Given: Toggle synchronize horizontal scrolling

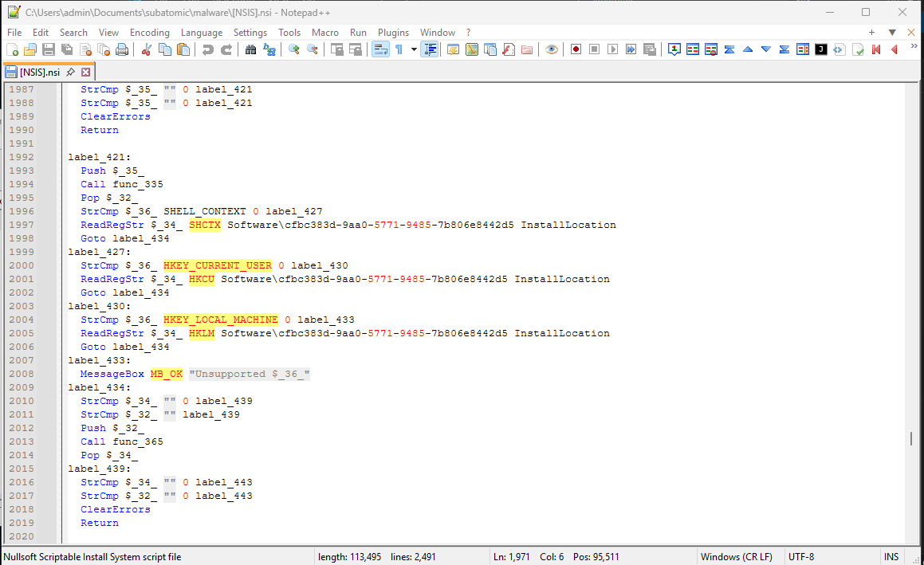Looking at the screenshot, I should click(356, 49).
